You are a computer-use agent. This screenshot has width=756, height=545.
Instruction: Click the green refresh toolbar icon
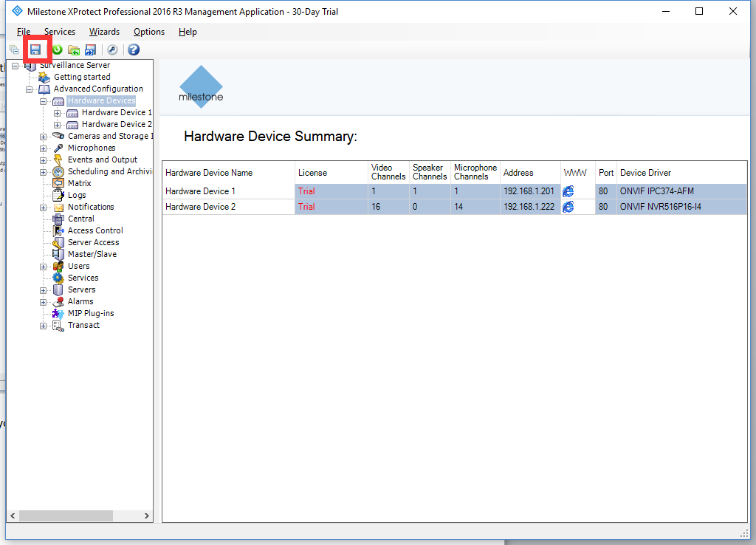pos(58,49)
